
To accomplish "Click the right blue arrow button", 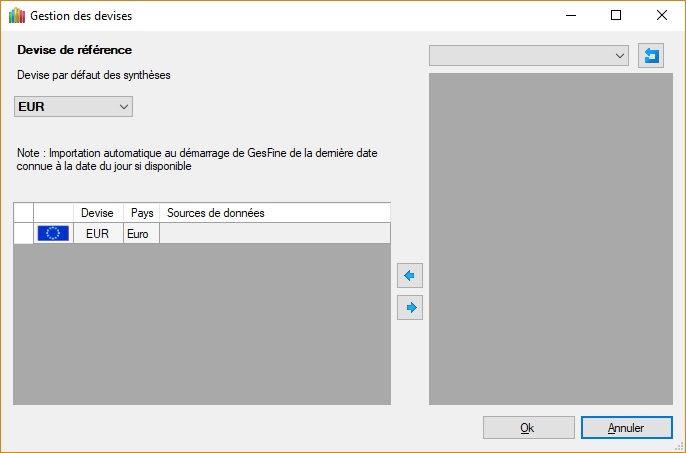I will tap(410, 308).
